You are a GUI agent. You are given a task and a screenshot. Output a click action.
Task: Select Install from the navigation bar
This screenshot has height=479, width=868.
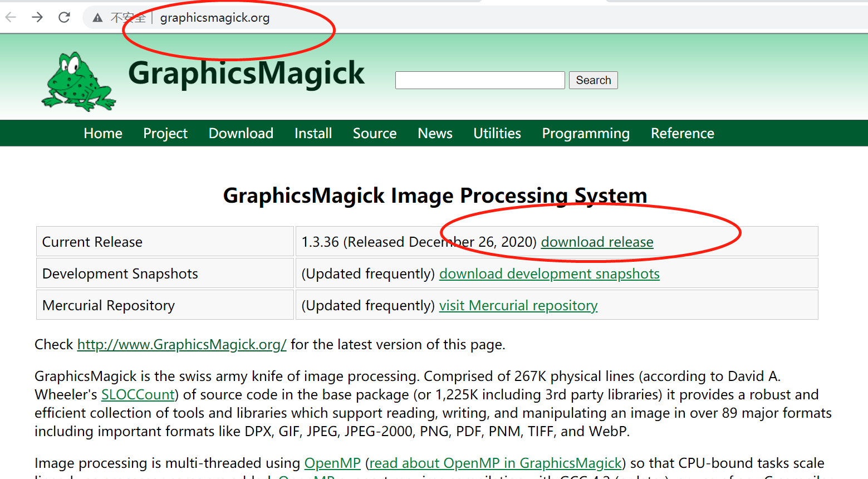(x=313, y=133)
